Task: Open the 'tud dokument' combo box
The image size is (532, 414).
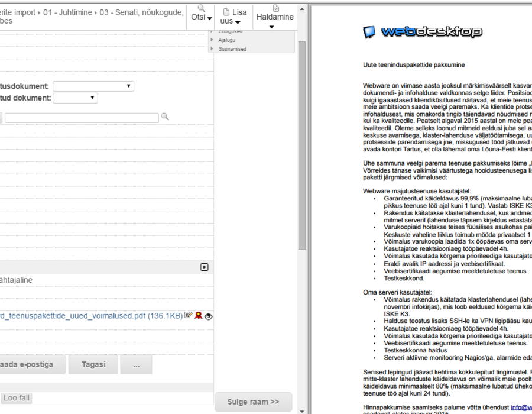Action: 75,98
